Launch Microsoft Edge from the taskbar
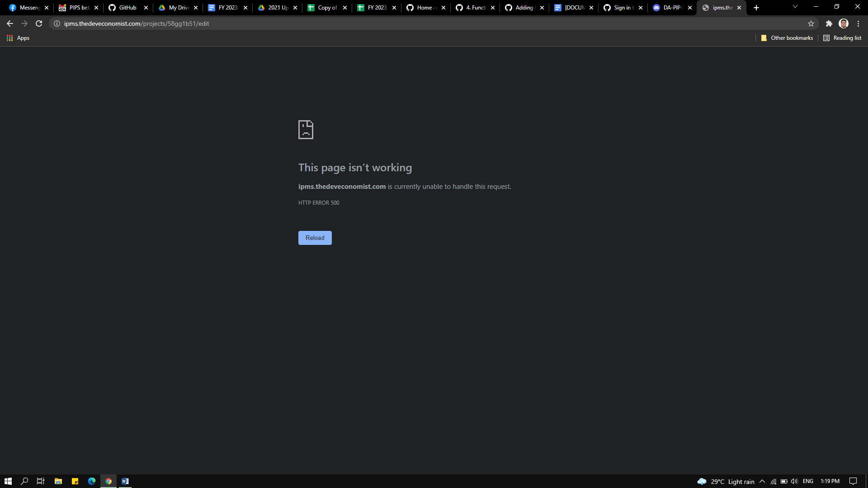This screenshot has width=868, height=488. pos(92,481)
